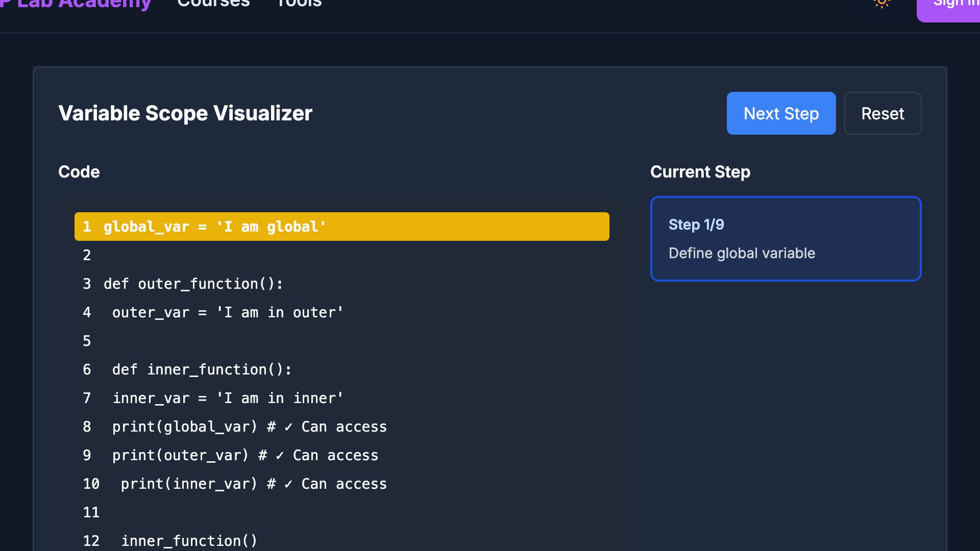Select line outer_var = 'I am in outer'
Screen dimensions: 980x551
pos(342,312)
